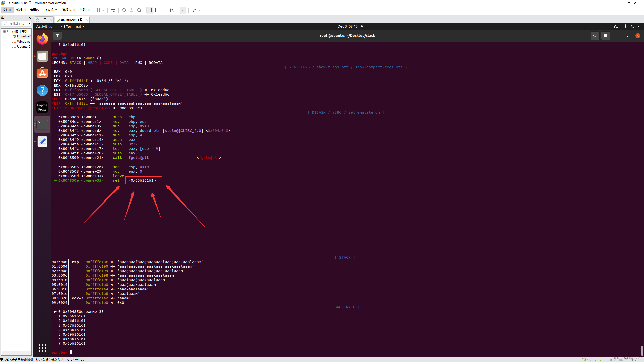Image resolution: width=644 pixels, height=362 pixels.
Task: Open the snapshot manager wrench-clock icon
Action: click(139, 10)
